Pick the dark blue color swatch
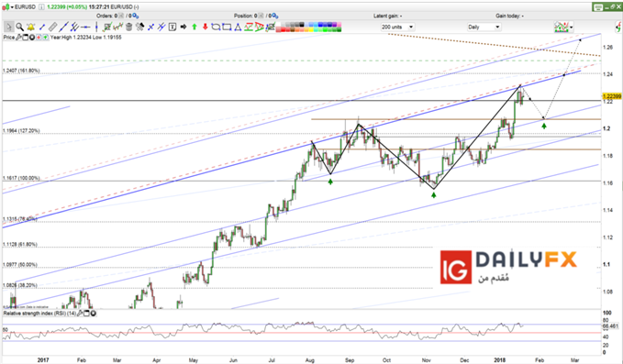 click(x=329, y=24)
